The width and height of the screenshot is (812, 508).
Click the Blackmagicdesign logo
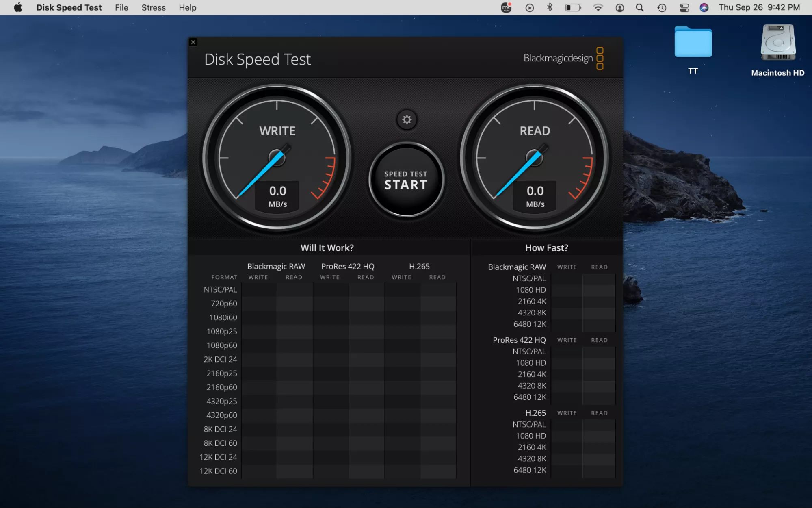(x=563, y=58)
